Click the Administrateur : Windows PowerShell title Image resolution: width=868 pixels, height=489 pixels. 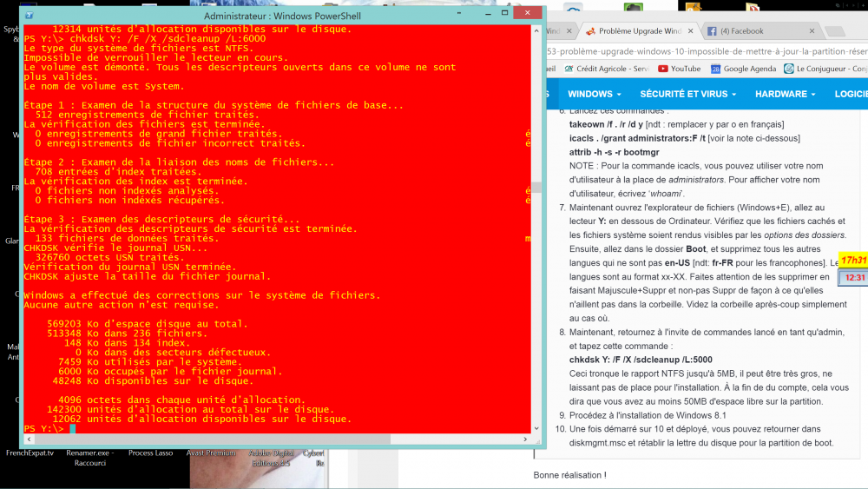point(282,16)
